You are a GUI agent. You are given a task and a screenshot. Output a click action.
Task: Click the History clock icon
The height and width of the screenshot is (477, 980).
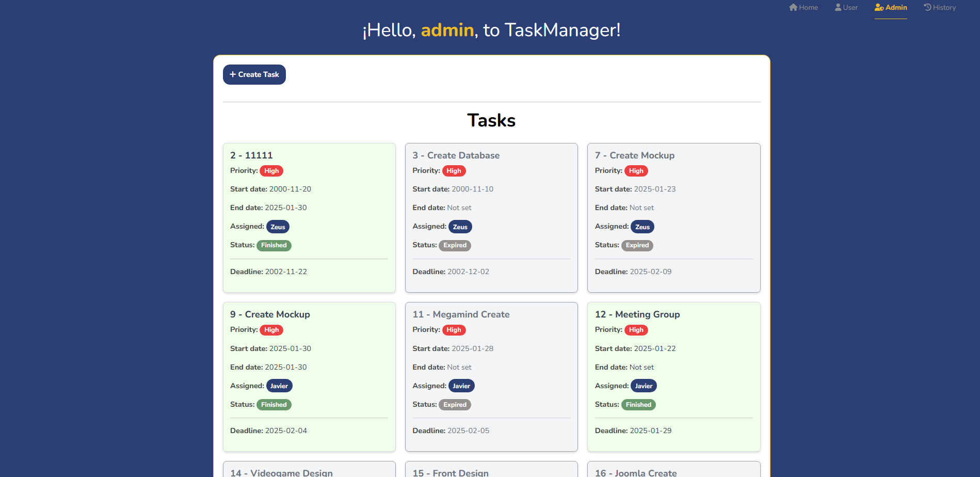tap(927, 7)
